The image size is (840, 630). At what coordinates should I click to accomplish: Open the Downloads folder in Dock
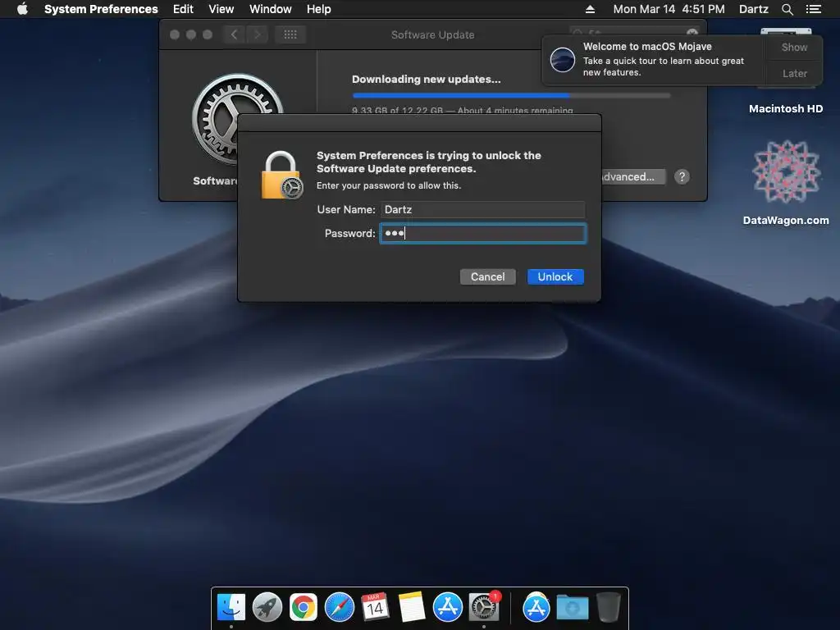pyautogui.click(x=572, y=608)
